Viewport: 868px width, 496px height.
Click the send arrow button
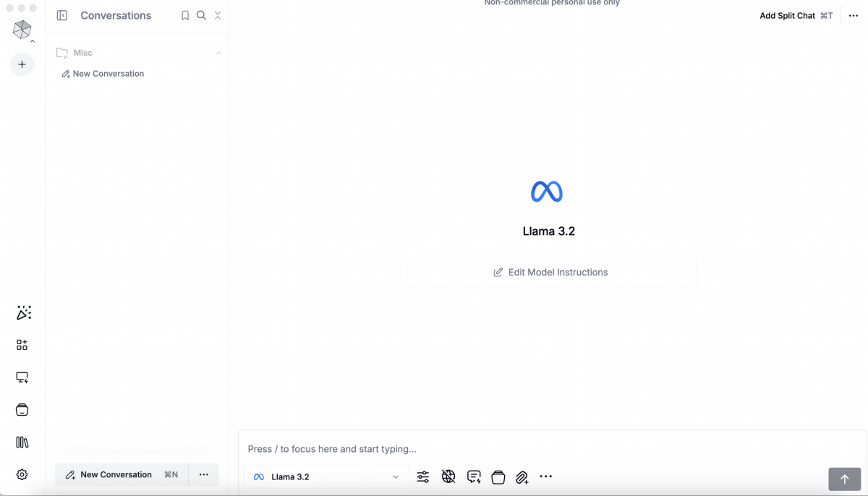pos(844,479)
